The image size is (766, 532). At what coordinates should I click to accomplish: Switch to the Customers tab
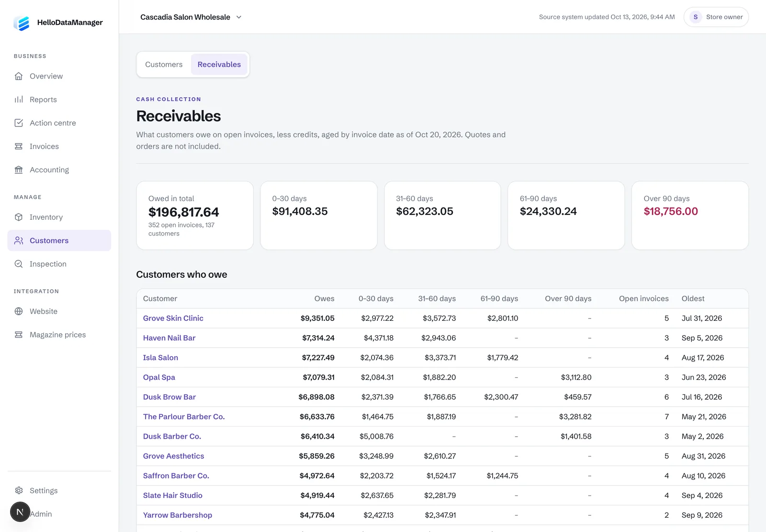[164, 65]
